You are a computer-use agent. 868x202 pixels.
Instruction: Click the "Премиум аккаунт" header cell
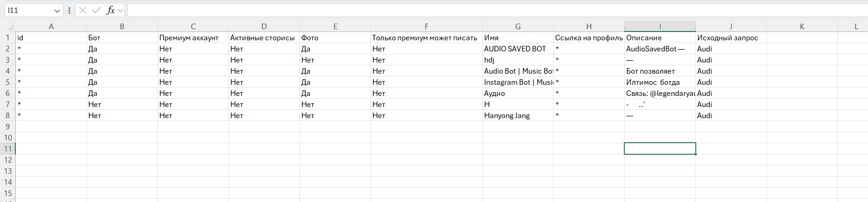click(x=193, y=38)
